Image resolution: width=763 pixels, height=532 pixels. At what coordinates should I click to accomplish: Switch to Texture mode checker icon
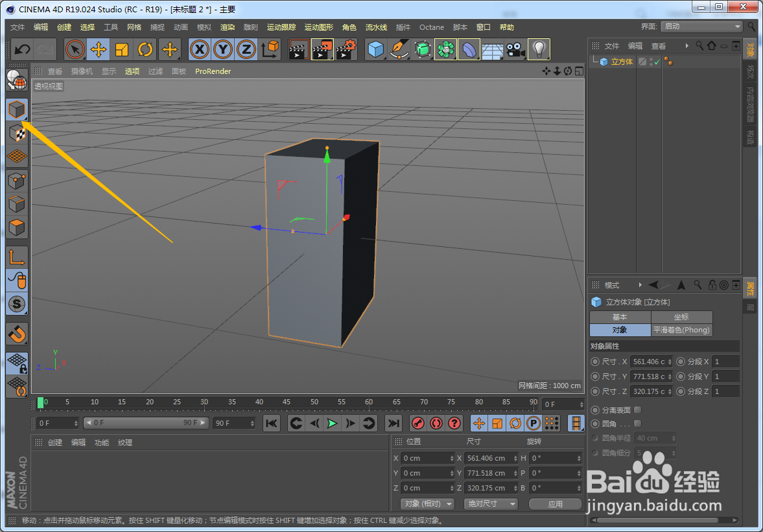pyautogui.click(x=17, y=133)
